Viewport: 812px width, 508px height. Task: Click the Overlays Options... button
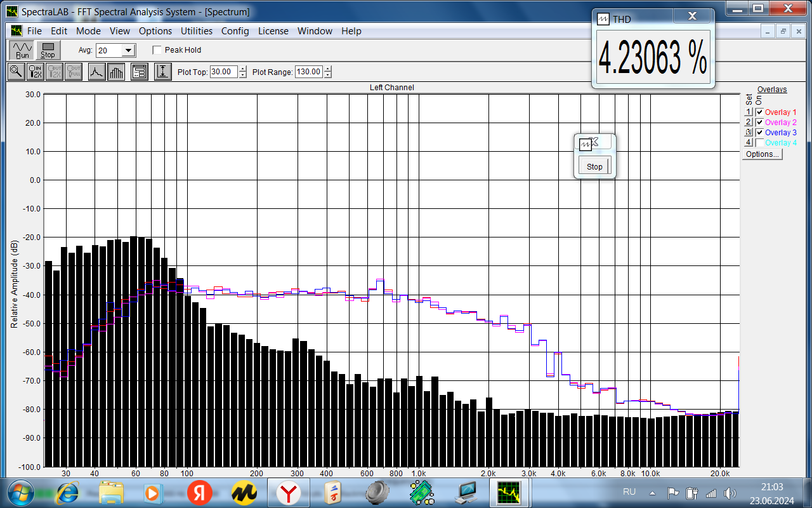[762, 154]
